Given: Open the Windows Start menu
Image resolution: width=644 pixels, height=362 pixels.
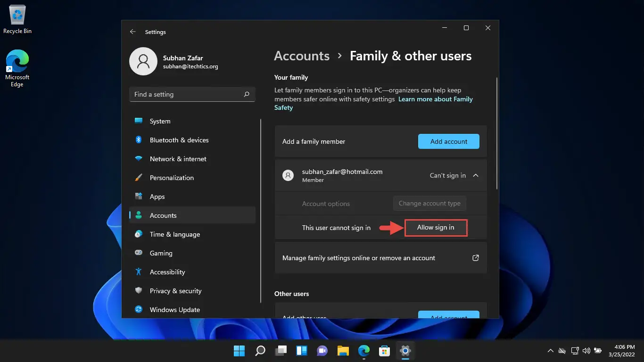Looking at the screenshot, I should click(x=239, y=351).
